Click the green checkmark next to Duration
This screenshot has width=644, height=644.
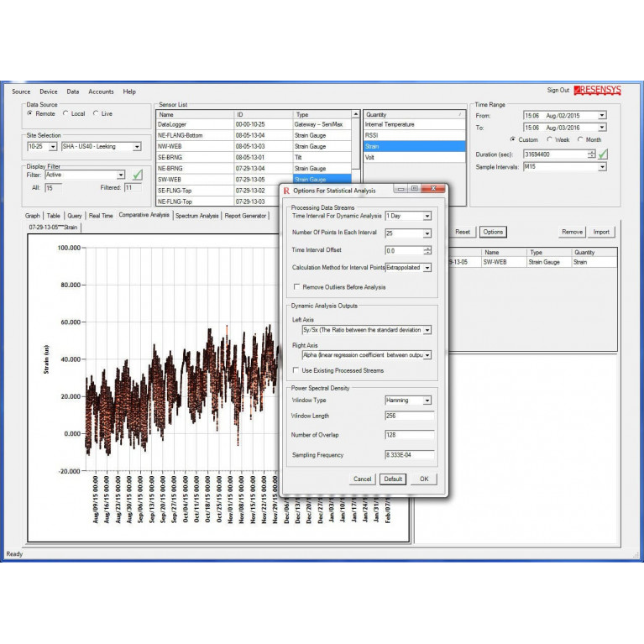coord(603,154)
